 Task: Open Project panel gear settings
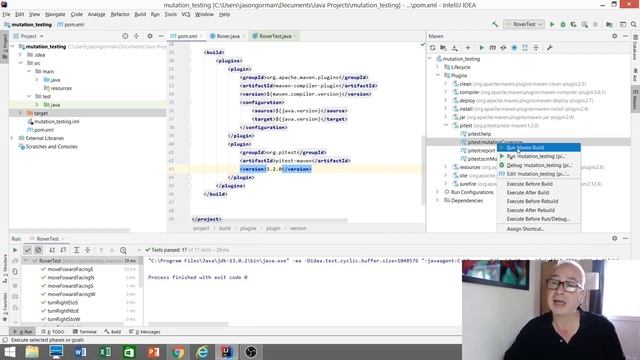tap(150, 36)
